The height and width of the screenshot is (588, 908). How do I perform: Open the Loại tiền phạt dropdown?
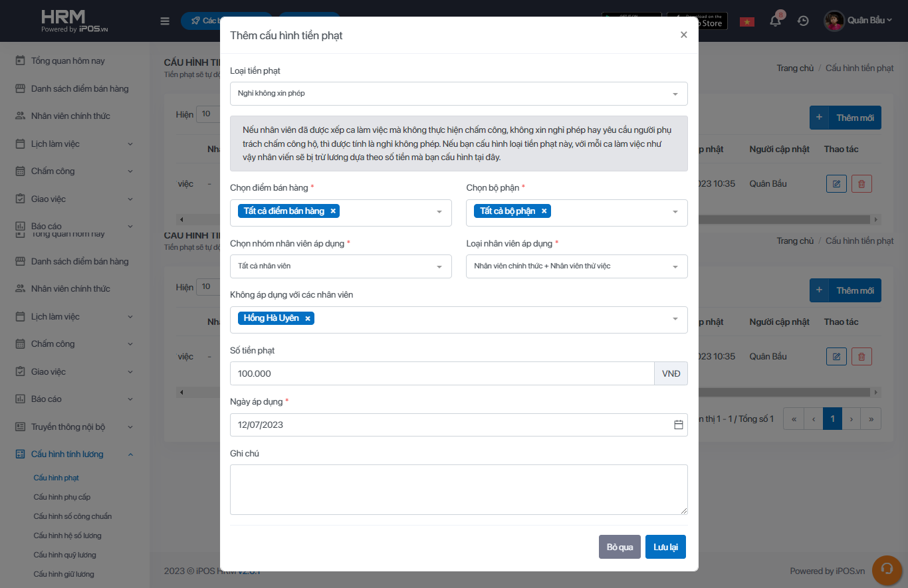(x=459, y=94)
